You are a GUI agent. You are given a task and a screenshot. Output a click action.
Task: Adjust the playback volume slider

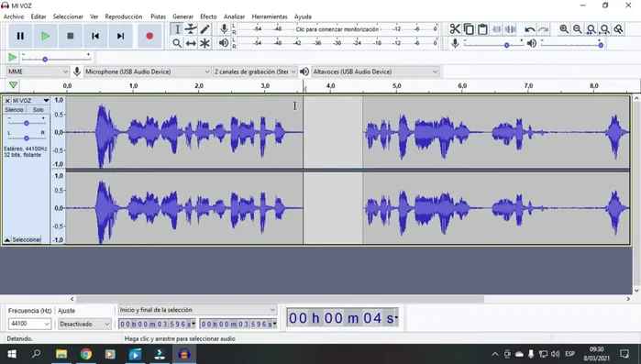[x=572, y=45]
